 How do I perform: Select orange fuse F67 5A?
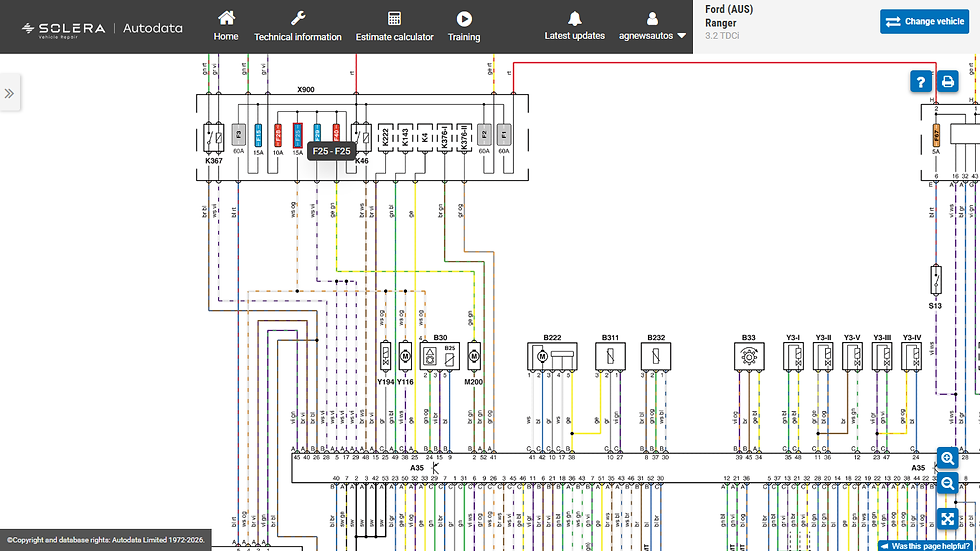coord(936,136)
